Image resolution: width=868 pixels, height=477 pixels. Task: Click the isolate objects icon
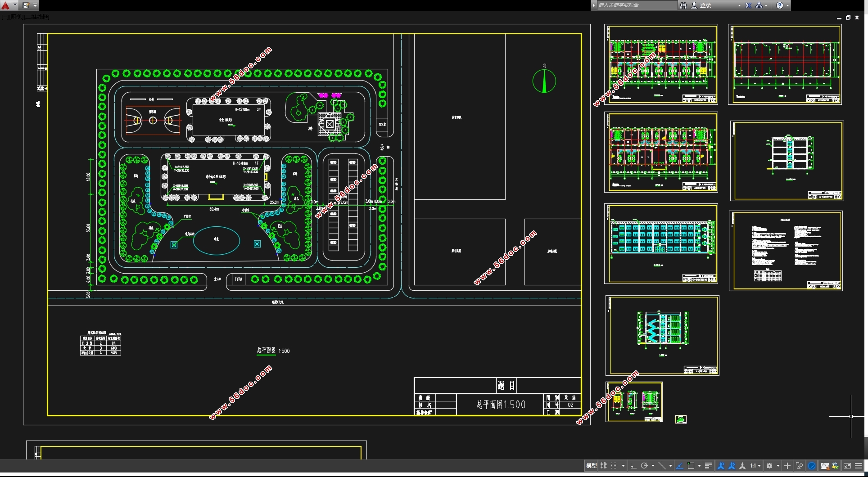pos(799,466)
